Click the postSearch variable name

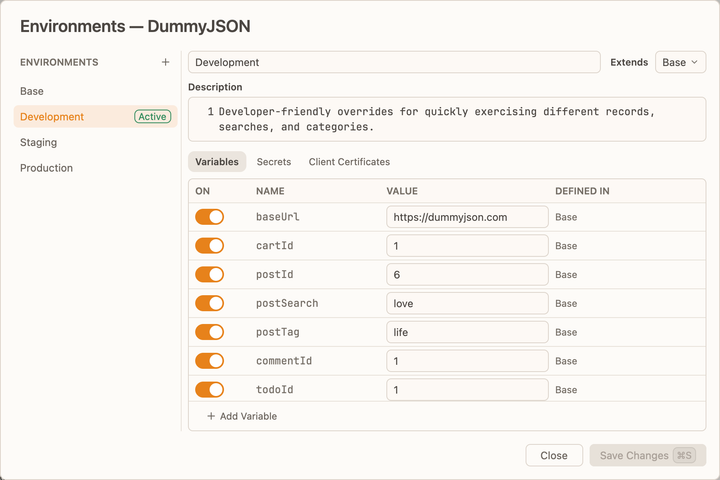point(287,303)
